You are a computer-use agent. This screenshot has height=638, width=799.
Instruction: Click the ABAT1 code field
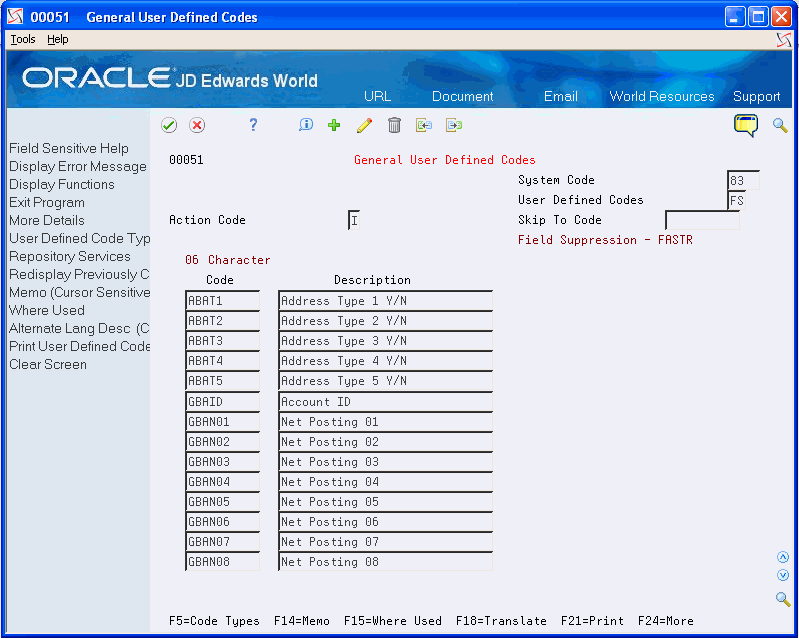[x=223, y=301]
